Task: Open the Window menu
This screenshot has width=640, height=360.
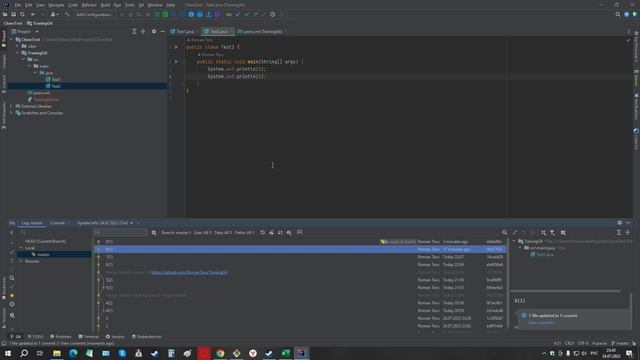Action: 155,5
